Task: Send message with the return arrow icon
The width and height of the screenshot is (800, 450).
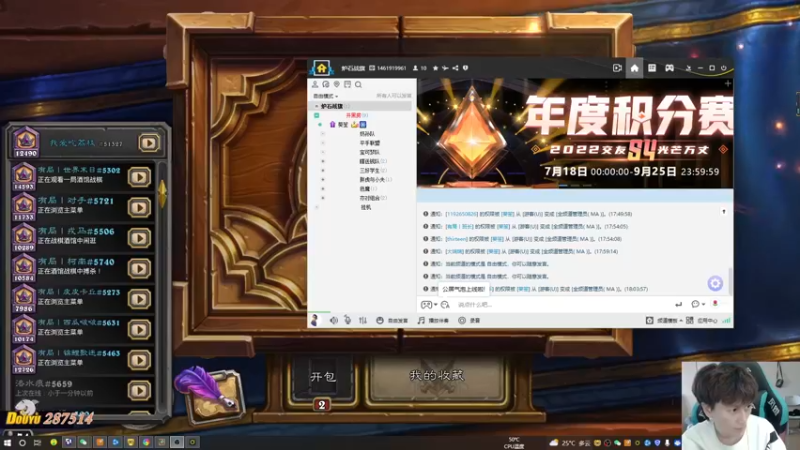Action: [x=679, y=304]
